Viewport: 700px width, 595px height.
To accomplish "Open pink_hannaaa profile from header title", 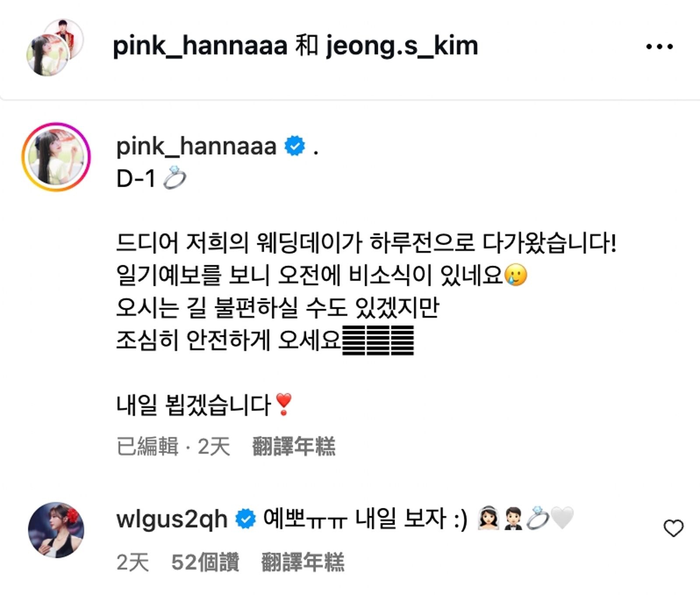I will [x=200, y=46].
